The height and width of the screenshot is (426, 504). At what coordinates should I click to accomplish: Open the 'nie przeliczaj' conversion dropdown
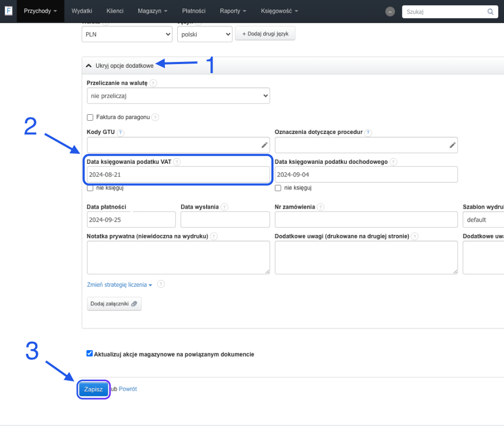(x=178, y=96)
